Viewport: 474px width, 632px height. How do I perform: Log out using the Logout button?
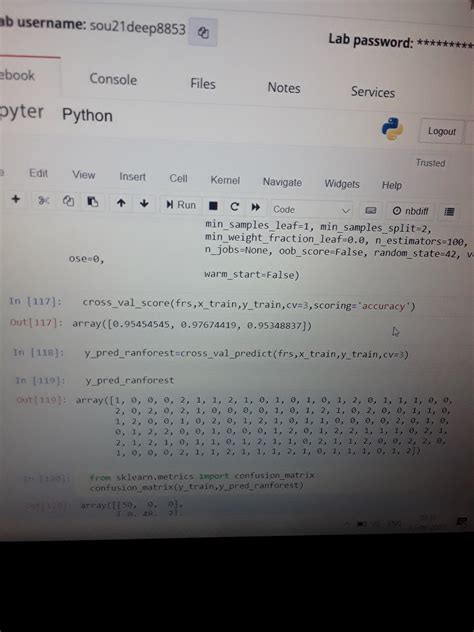point(441,131)
